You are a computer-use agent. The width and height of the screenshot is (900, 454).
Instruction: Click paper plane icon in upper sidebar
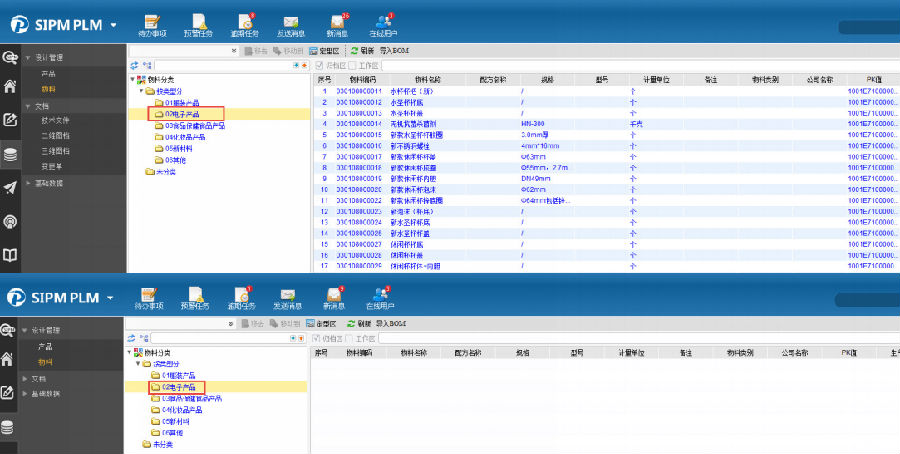10,187
